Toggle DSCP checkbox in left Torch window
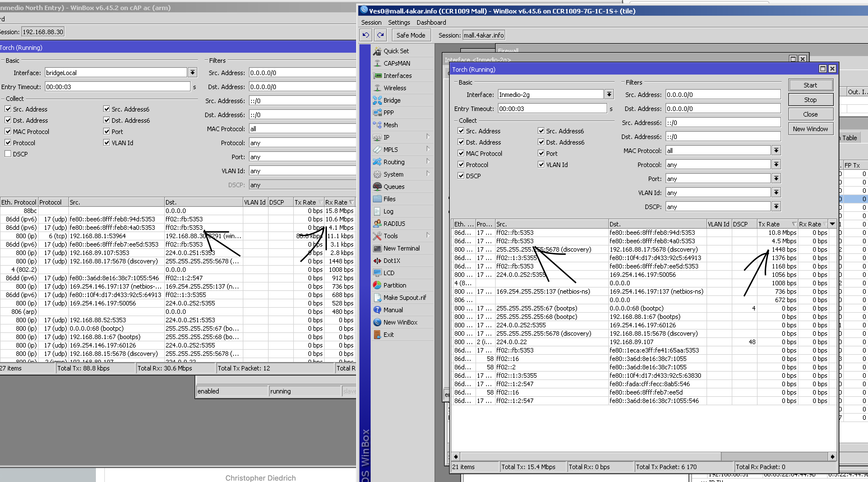The height and width of the screenshot is (482, 868). click(x=8, y=154)
